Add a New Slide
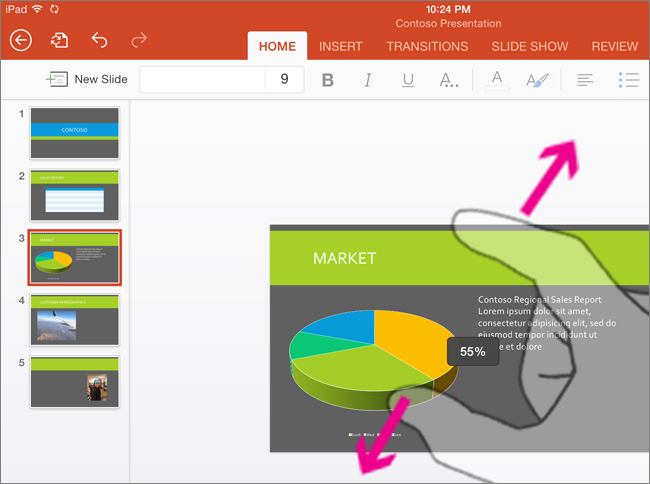Screen dimensions: 650x484 (87, 79)
